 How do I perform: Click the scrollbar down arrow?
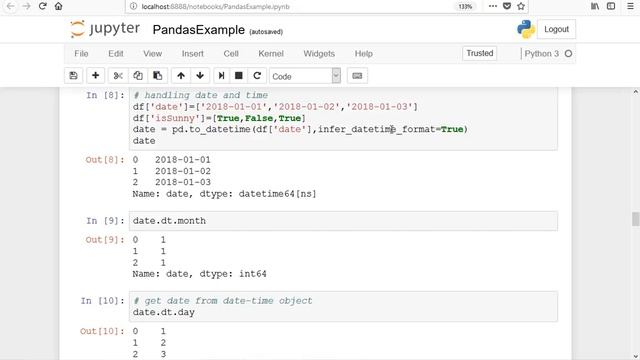point(635,356)
